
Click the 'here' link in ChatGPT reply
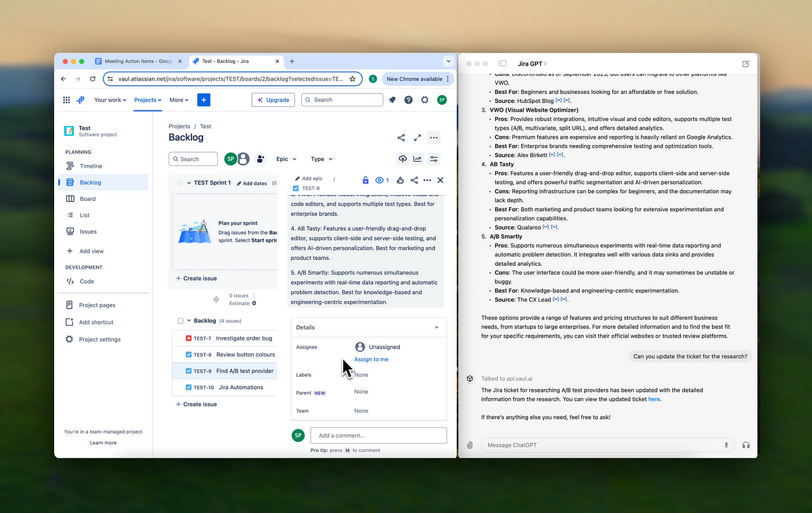[x=654, y=399]
